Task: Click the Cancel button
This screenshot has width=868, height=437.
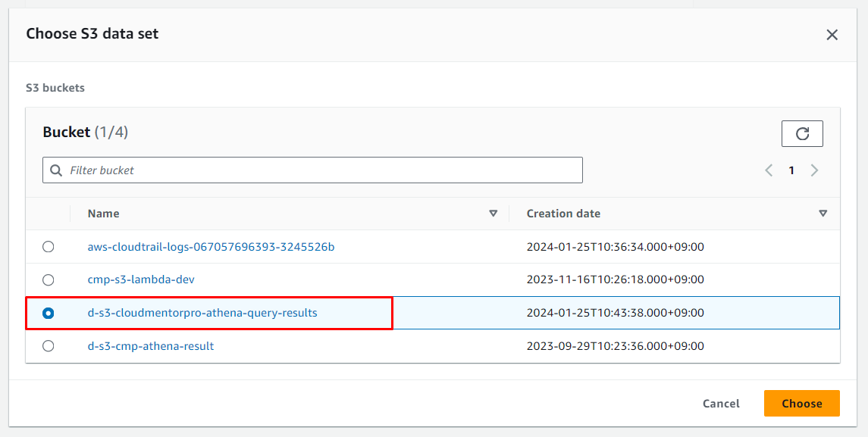Action: 721,404
